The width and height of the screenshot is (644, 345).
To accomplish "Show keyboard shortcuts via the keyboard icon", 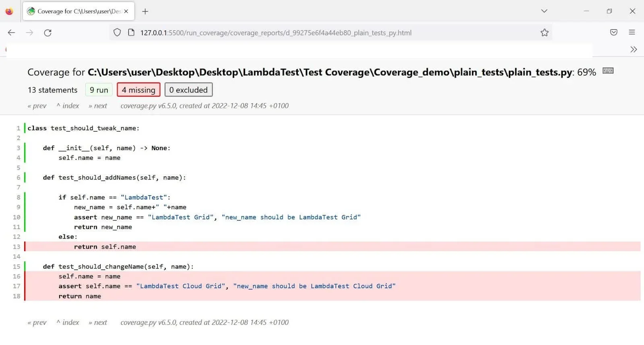I will click(x=608, y=71).
